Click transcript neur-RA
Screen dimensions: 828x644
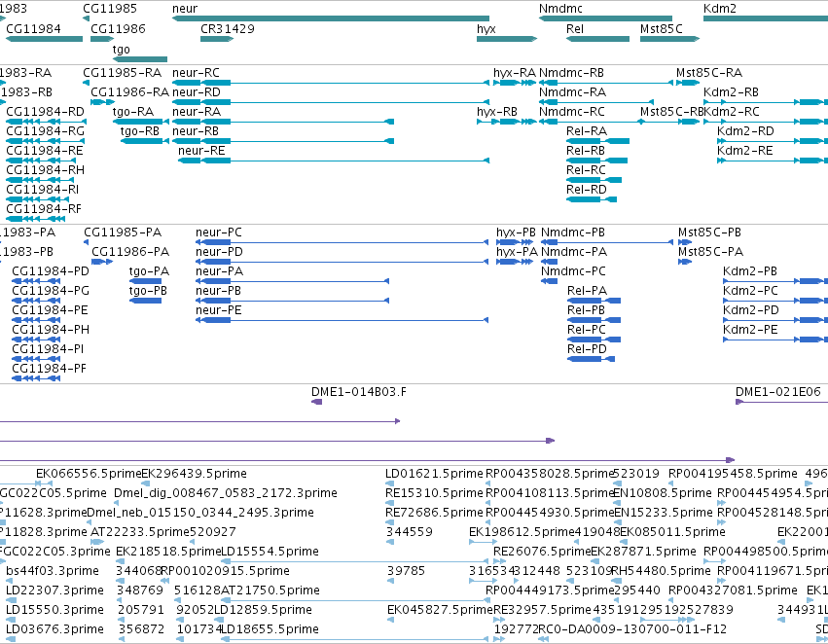[283, 122]
